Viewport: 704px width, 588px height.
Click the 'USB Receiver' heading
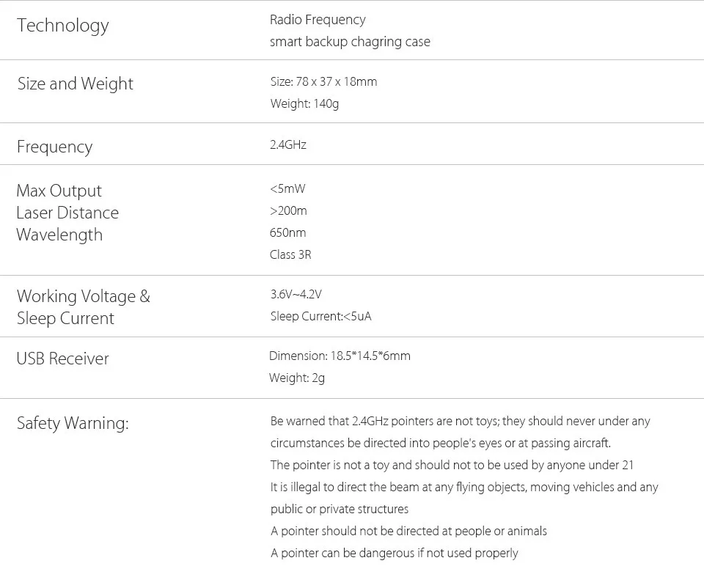coord(63,359)
